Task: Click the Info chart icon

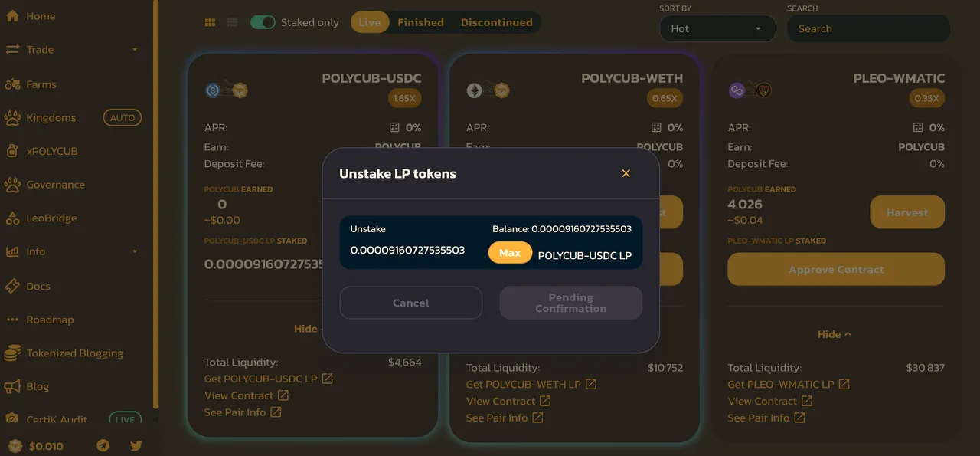Action: tap(12, 251)
